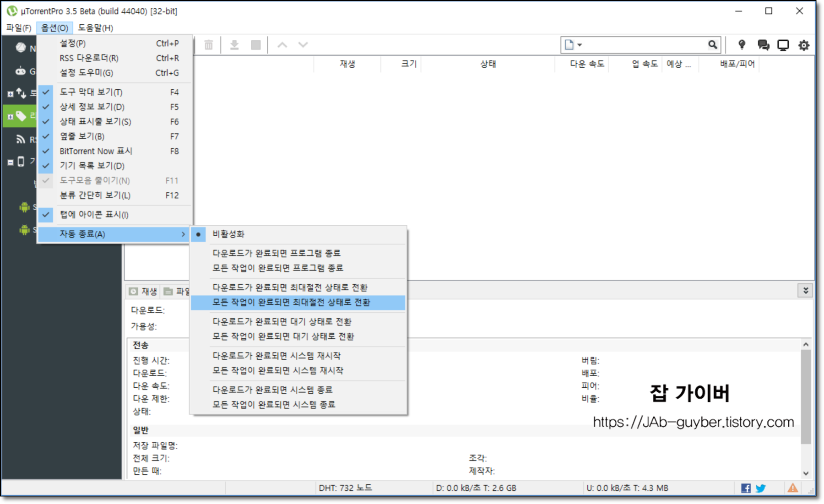Image resolution: width=824 pixels, height=504 pixels.
Task: Select 모든 작업이 완료되면 프로그램 종료
Action: 298,267
